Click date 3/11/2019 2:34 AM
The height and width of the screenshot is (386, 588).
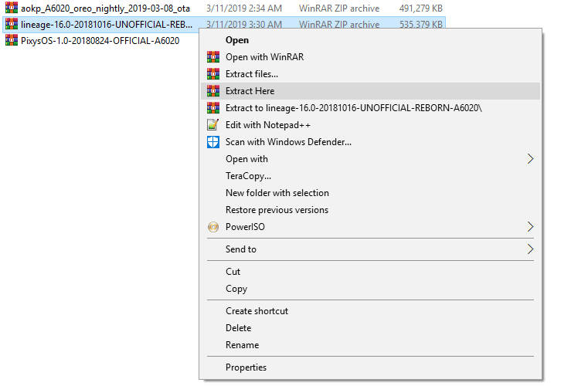point(244,8)
